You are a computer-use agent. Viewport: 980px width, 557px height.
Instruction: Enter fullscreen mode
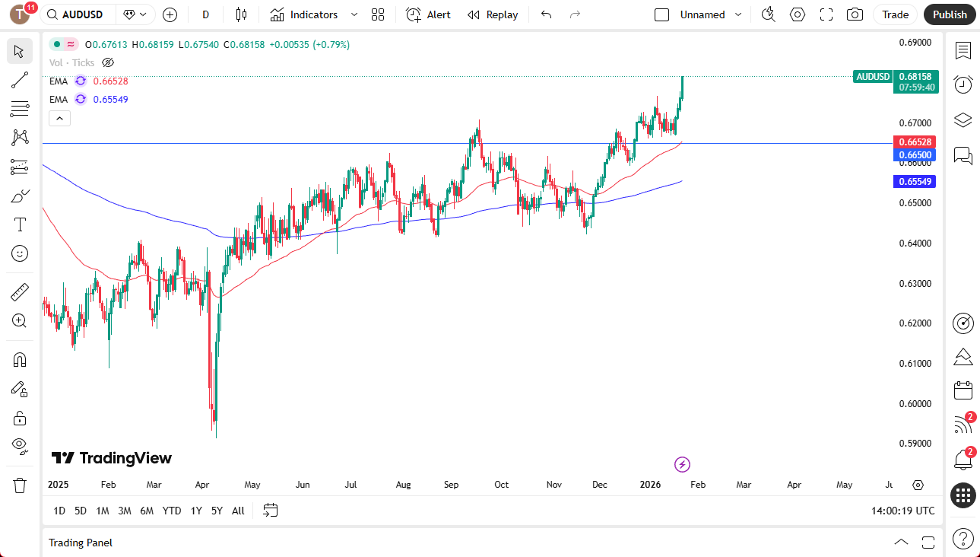(x=826, y=14)
